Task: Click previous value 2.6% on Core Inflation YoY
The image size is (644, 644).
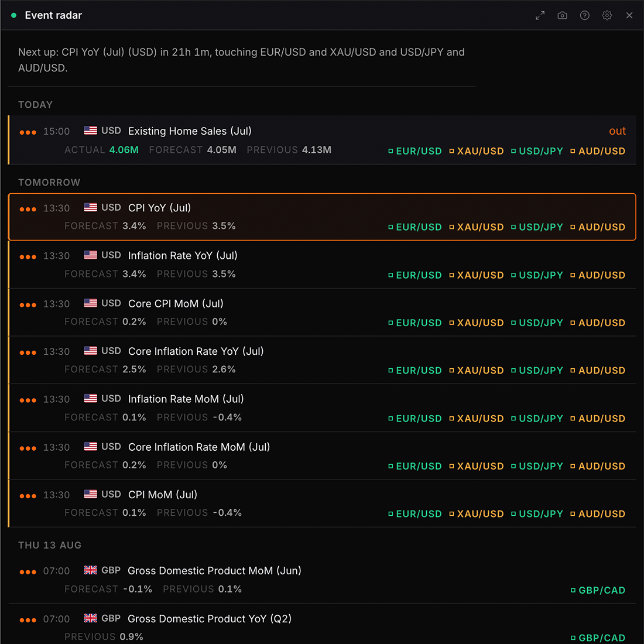Action: pyautogui.click(x=224, y=369)
